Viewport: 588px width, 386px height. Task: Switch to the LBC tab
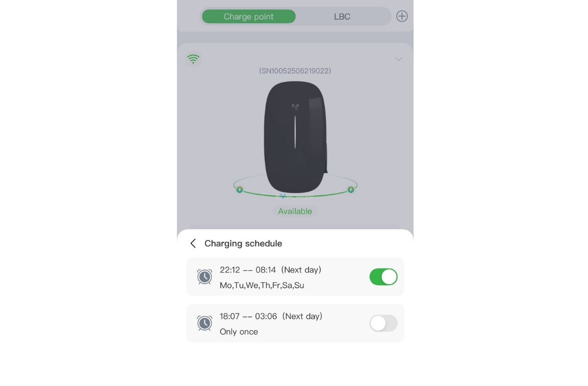click(342, 16)
